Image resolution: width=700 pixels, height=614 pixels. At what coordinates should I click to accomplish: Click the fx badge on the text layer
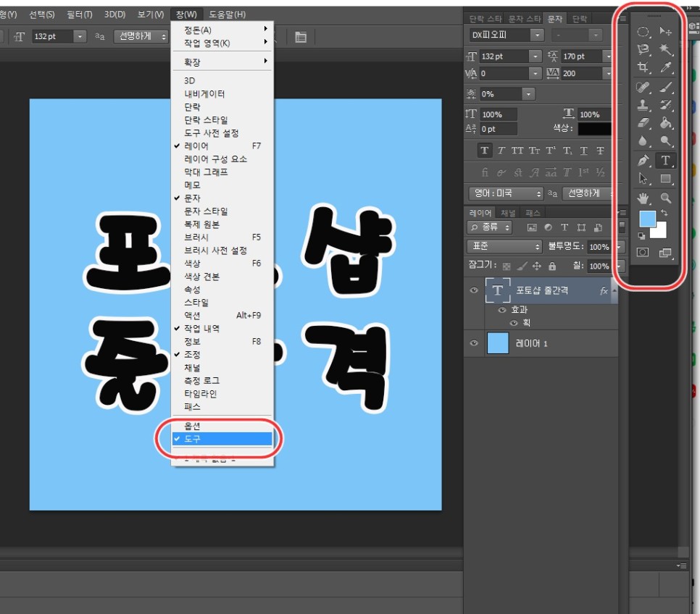604,290
